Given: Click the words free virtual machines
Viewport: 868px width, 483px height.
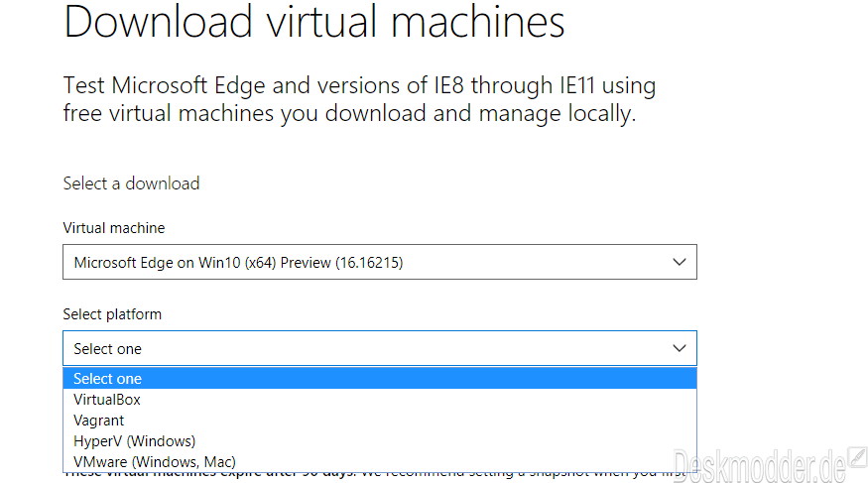Looking at the screenshot, I should coord(169,113).
